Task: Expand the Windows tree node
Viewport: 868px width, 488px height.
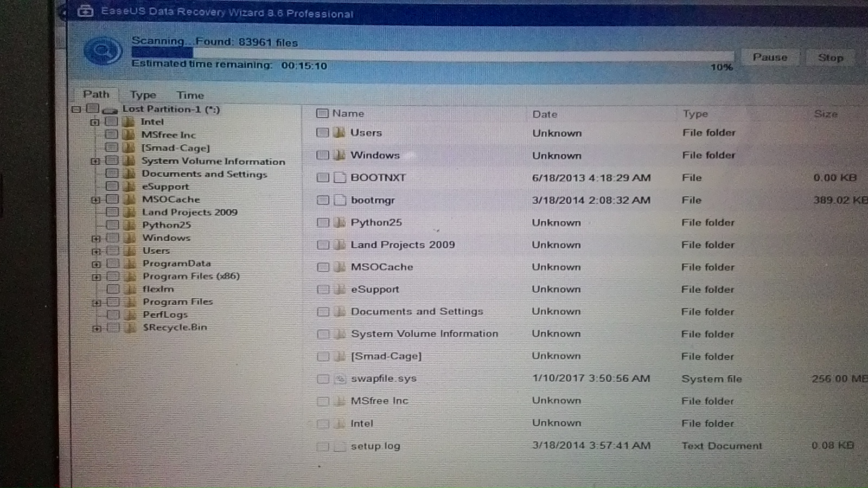Action: pos(96,239)
